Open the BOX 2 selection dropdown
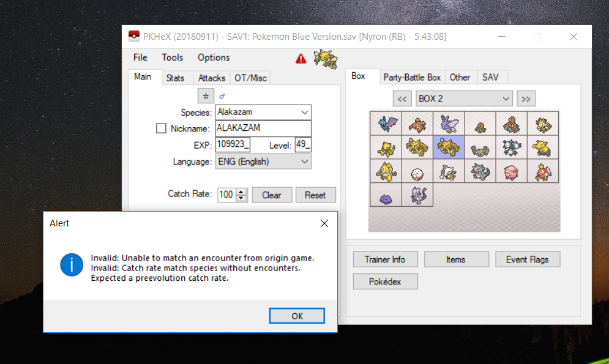 463,98
